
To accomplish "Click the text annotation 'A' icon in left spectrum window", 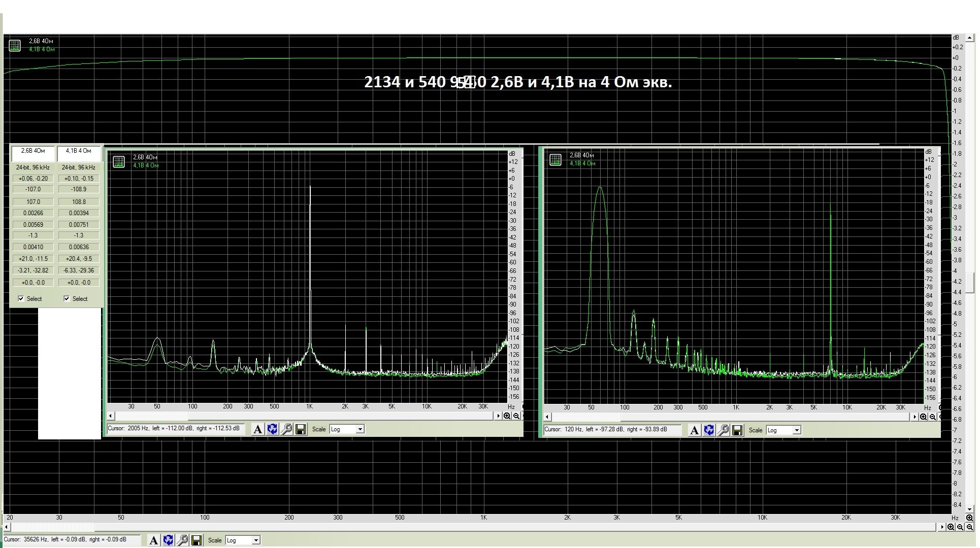I will 257,430.
